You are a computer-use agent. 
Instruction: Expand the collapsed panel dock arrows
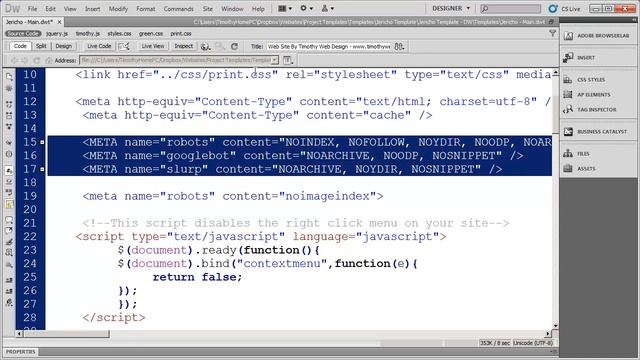(x=633, y=20)
